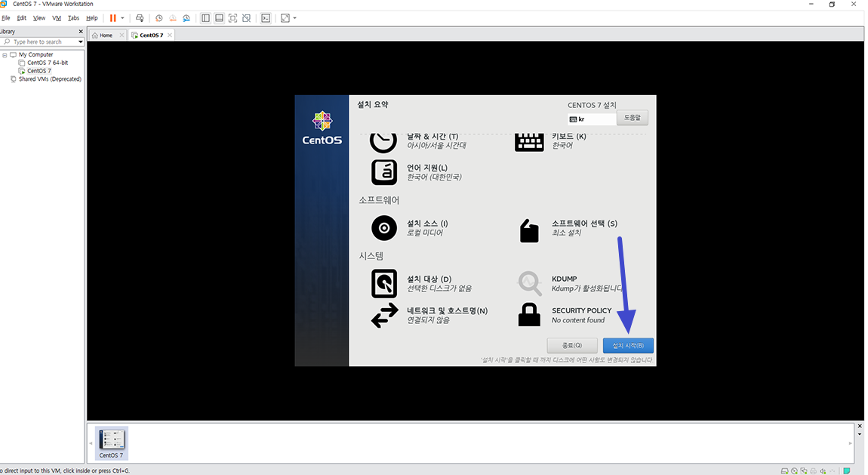Select Shared VMs (Deprecated) in library
Image resolution: width=868 pixels, height=475 pixels.
tap(50, 79)
